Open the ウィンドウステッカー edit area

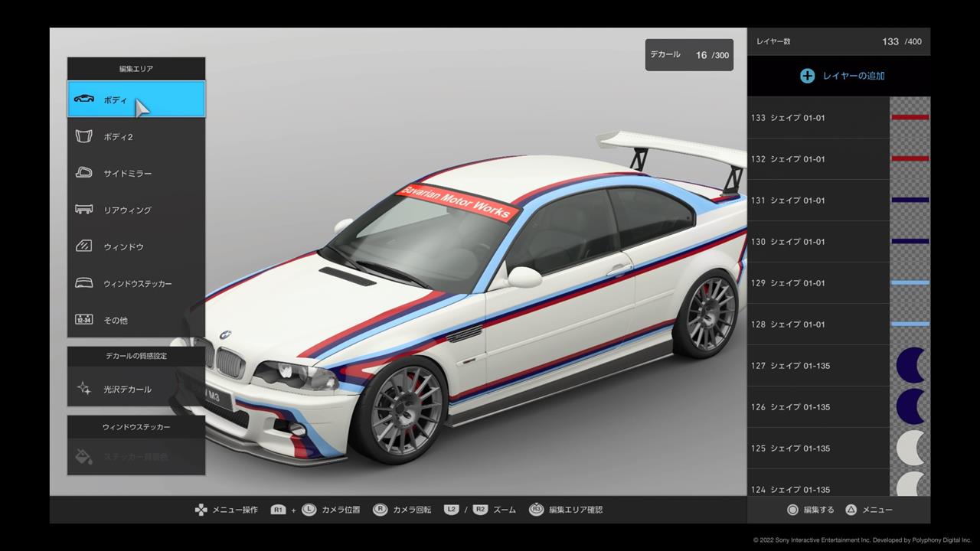pos(136,283)
